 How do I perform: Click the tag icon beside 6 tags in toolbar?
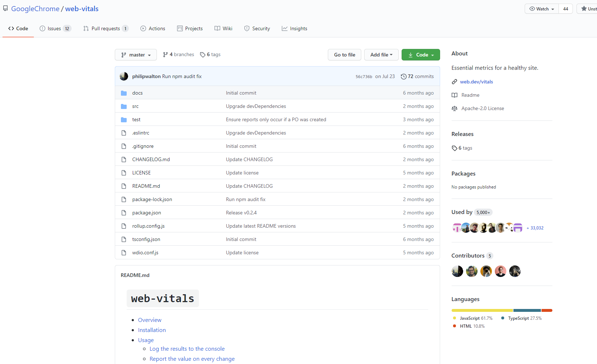click(203, 55)
